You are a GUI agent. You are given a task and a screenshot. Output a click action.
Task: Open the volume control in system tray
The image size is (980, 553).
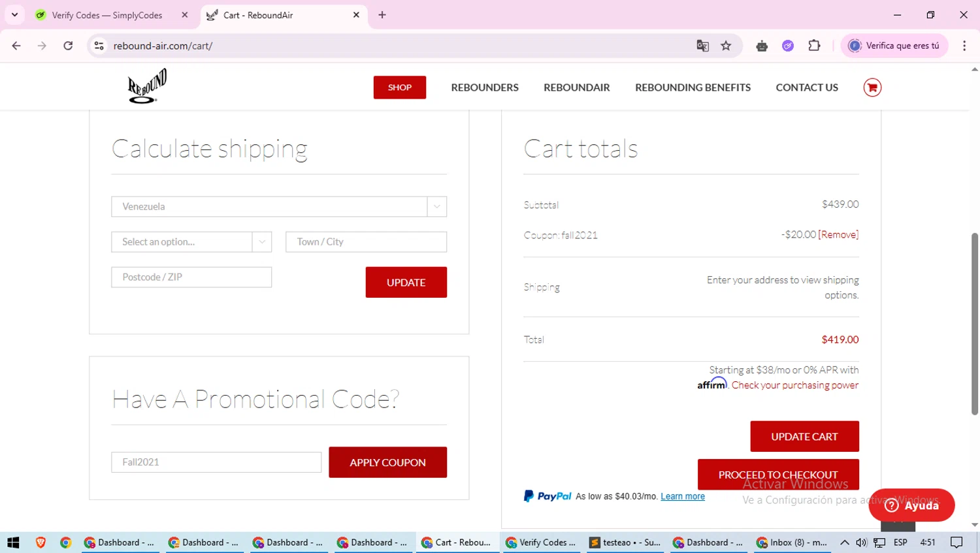click(x=862, y=543)
